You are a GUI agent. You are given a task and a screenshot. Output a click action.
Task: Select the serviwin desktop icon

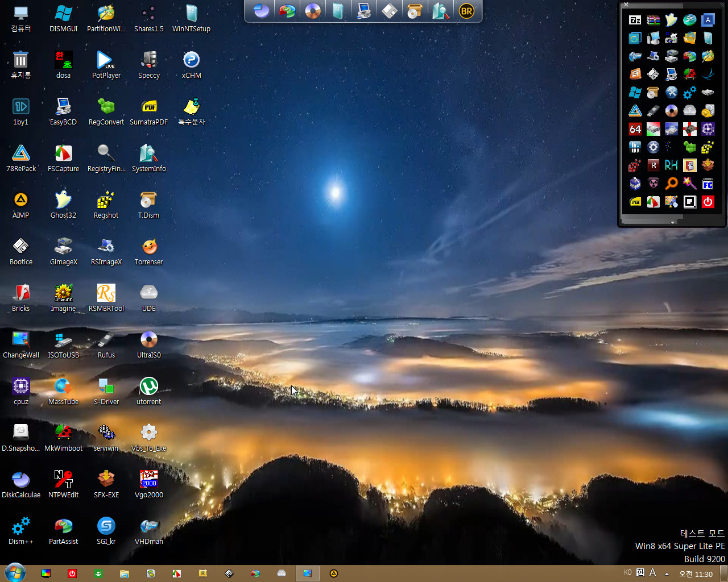click(106, 438)
